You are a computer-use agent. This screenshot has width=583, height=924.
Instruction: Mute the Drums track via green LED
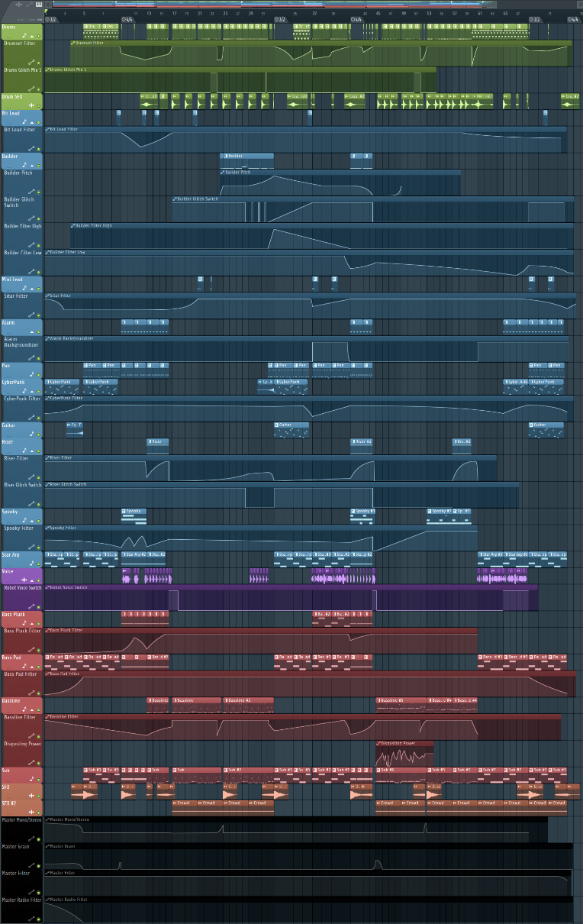pos(38,36)
